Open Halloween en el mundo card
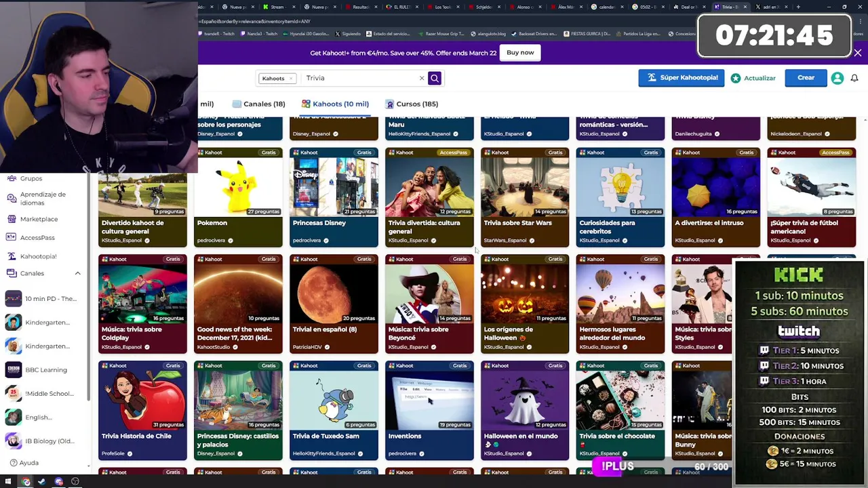The height and width of the screenshot is (488, 868). click(525, 410)
